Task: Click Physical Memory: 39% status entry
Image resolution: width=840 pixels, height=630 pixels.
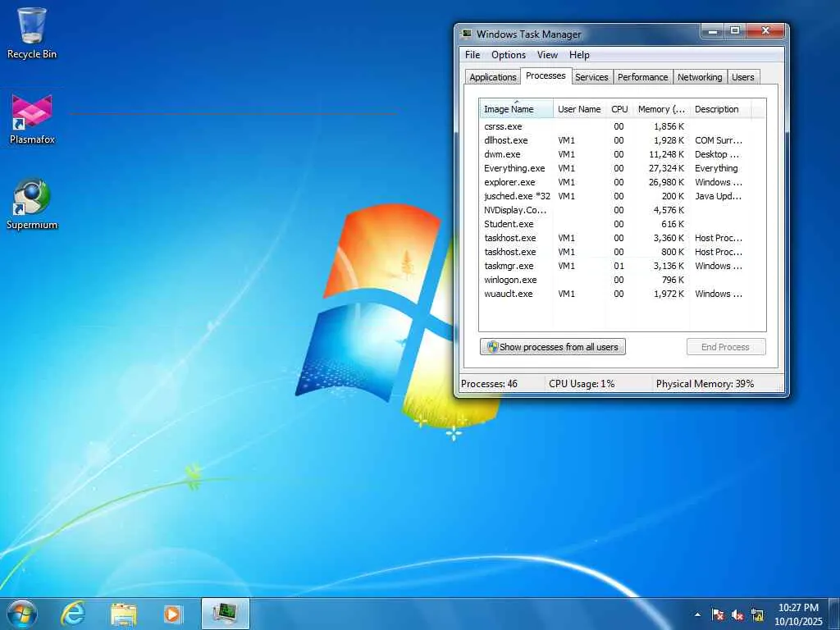Action: tap(705, 384)
